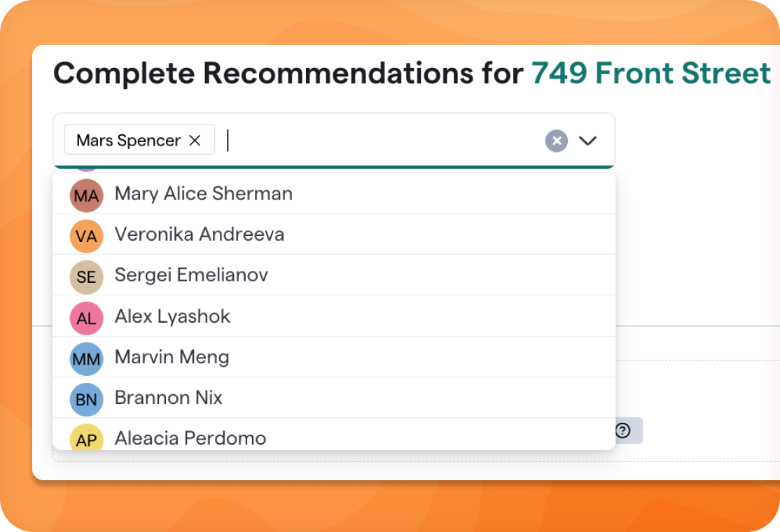Click the MM blue avatar

(87, 358)
